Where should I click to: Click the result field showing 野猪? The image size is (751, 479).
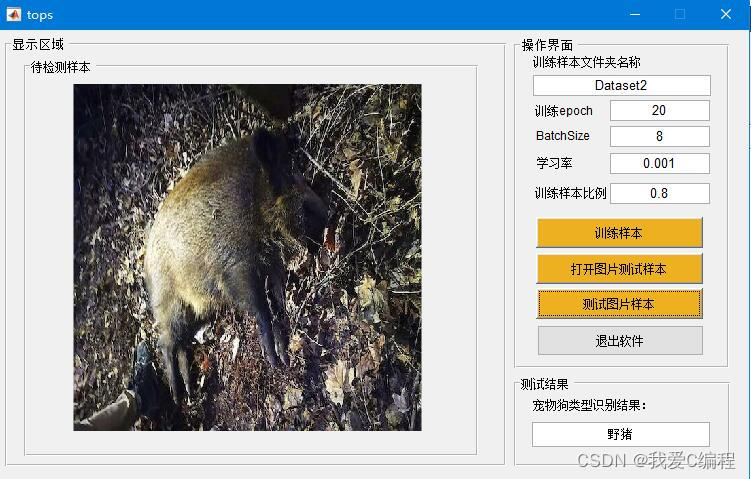click(x=621, y=434)
